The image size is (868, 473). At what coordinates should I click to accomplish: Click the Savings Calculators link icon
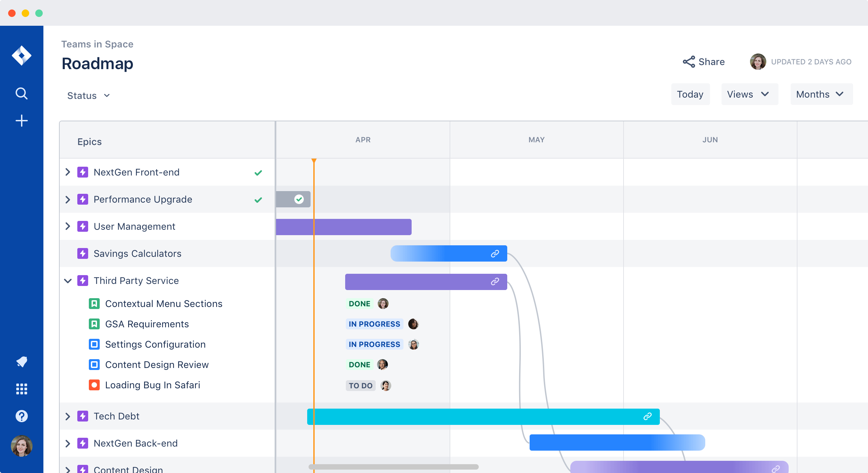pos(494,253)
